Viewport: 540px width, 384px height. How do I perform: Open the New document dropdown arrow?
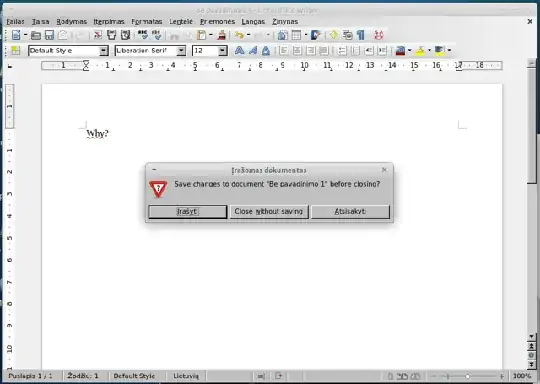[x=25, y=35]
